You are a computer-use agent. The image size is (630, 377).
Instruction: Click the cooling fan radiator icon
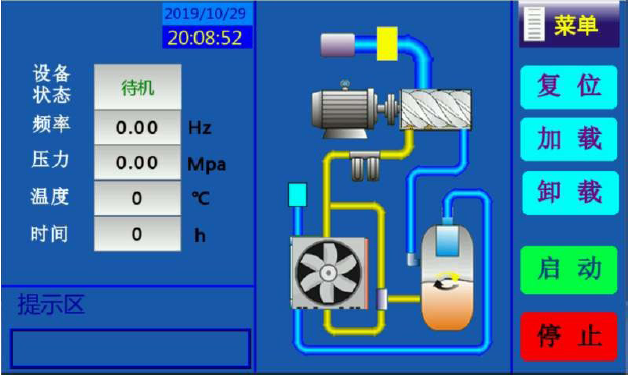(x=329, y=273)
